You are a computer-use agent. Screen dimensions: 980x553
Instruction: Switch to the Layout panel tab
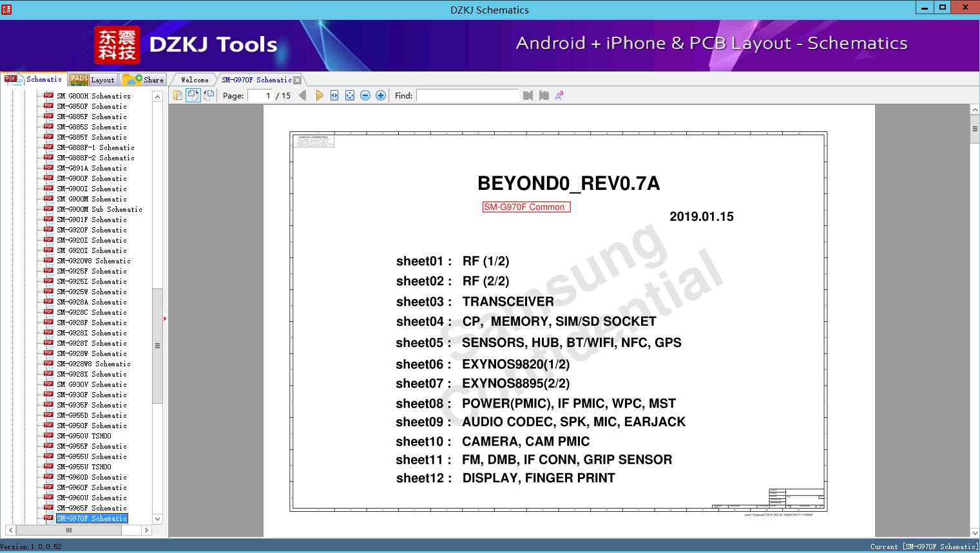pos(92,80)
